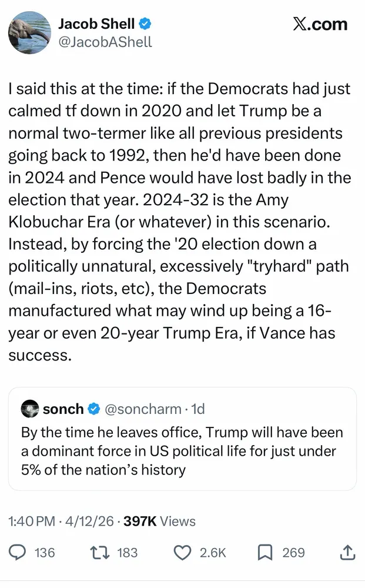This screenshot has height=588, width=365.
Task: Click the reply speech bubble icon
Action: click(x=18, y=553)
